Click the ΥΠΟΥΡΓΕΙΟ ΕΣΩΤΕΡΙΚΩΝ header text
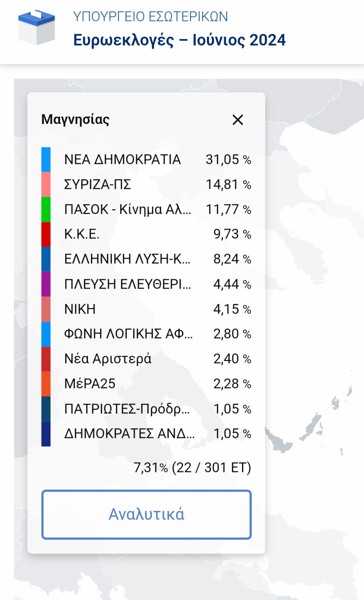This screenshot has width=364, height=600. click(x=150, y=16)
